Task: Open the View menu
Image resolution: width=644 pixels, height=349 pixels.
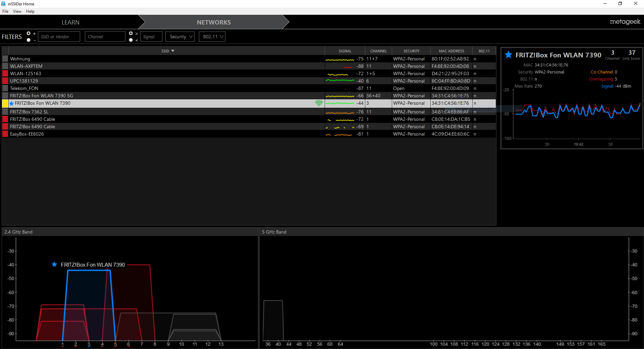Action: (17, 11)
